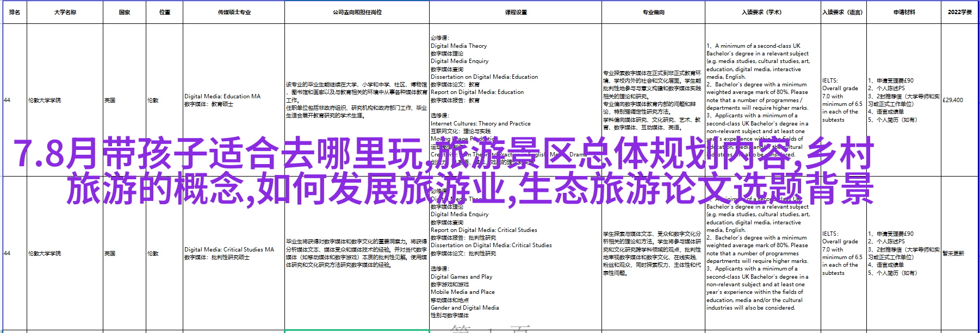The image size is (980, 333).
Task: Click 伦敦大学学院 in the Education MA row
Action: pyautogui.click(x=65, y=100)
